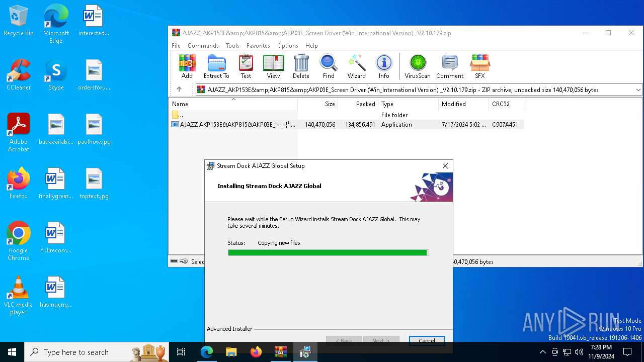644x362 pixels.
Task: Select the interested... Word document
Action: [94, 21]
